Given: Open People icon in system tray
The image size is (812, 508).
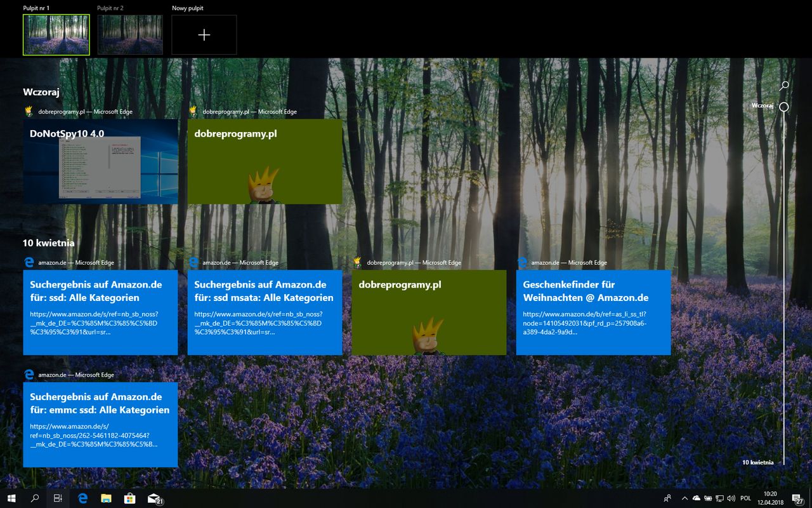Looking at the screenshot, I should [x=667, y=498].
